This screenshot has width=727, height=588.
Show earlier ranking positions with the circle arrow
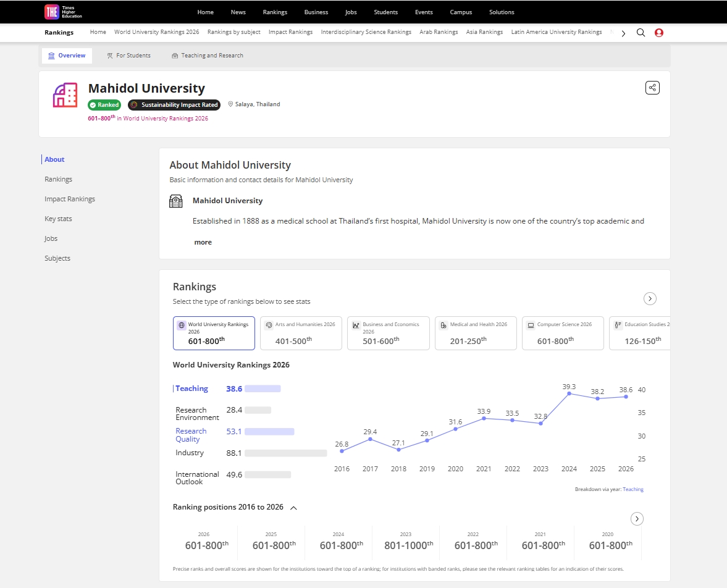click(x=637, y=518)
